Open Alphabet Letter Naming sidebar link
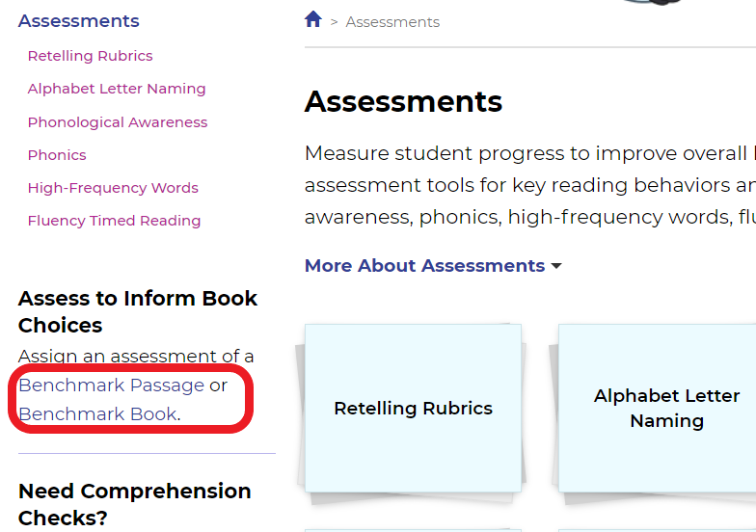This screenshot has width=756, height=532. pos(117,89)
